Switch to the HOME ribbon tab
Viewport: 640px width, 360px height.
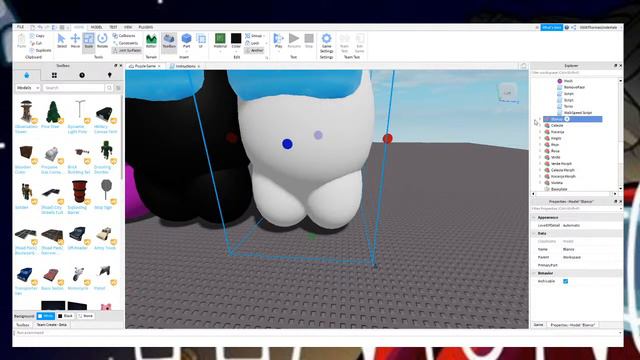[79, 27]
